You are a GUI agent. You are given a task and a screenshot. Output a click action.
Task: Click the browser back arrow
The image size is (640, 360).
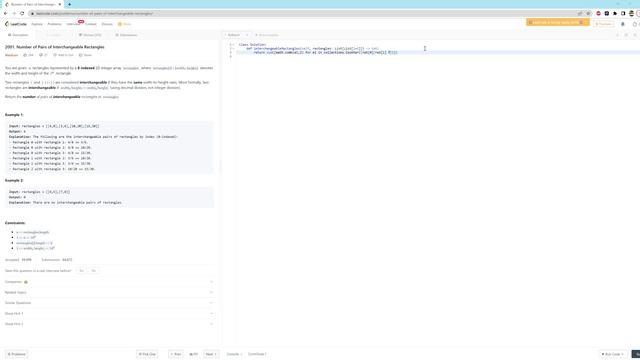click(5, 13)
